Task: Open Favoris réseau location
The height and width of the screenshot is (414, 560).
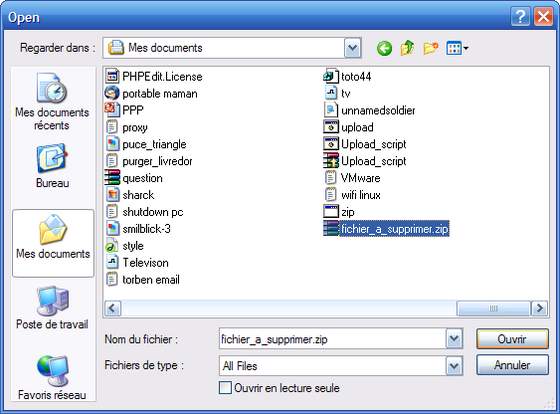Action: (52, 378)
